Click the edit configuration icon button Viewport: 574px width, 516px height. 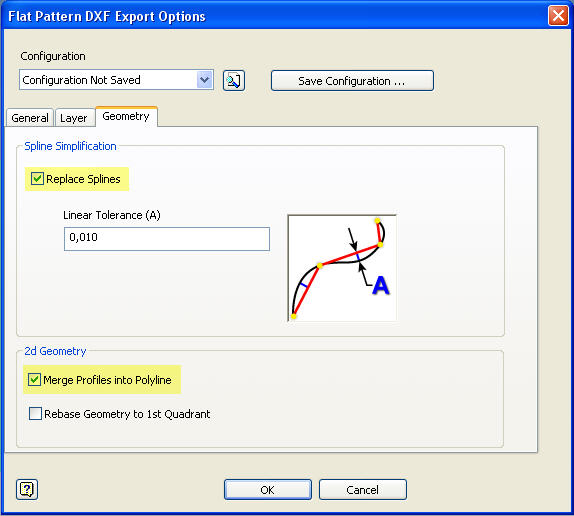(x=234, y=81)
